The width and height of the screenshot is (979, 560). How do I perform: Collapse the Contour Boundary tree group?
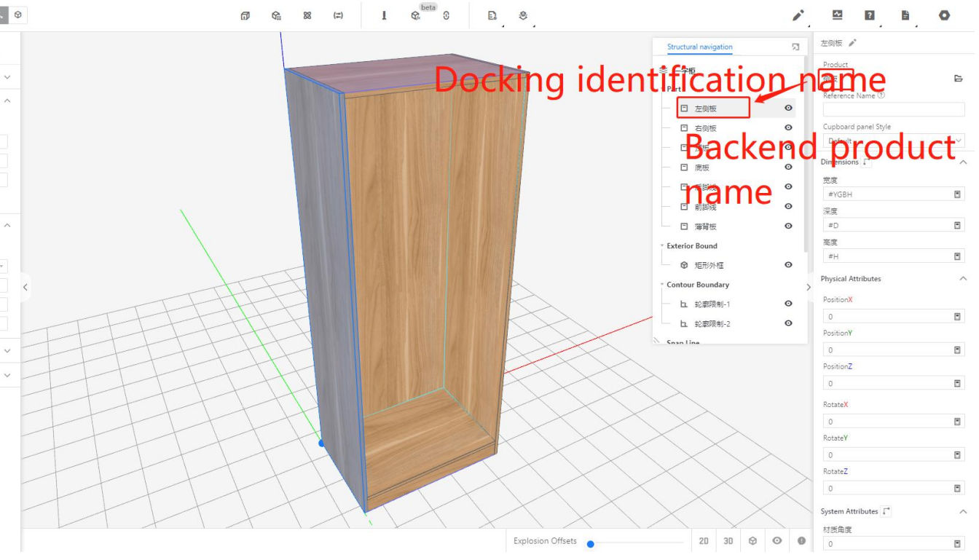pos(662,285)
